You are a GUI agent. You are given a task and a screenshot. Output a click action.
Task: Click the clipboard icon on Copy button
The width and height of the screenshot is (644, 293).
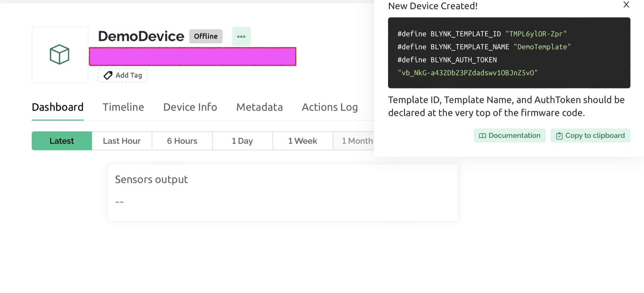click(559, 136)
